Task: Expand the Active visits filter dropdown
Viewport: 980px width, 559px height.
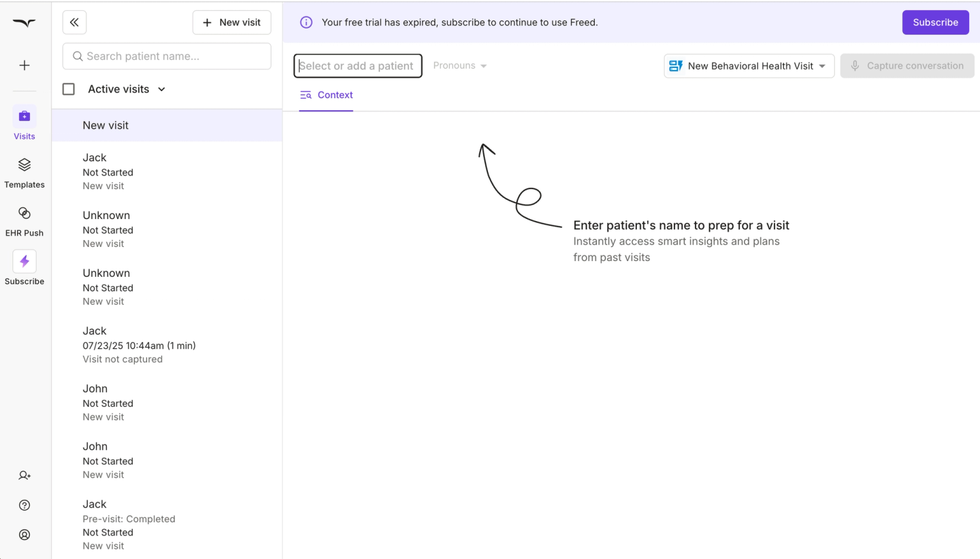Action: tap(127, 89)
